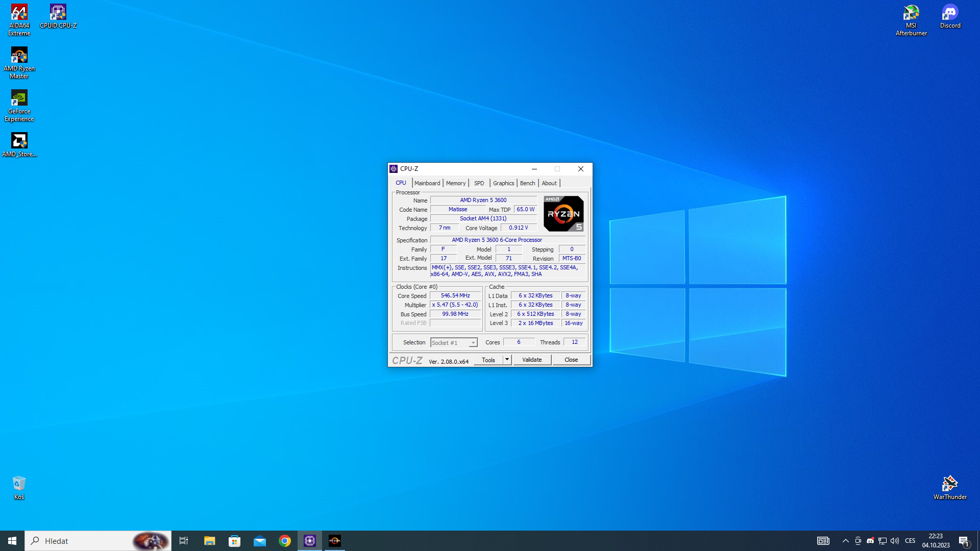Open the GeForce Experience desktop shortcut
The width and height of the screenshot is (980, 551).
(19, 106)
